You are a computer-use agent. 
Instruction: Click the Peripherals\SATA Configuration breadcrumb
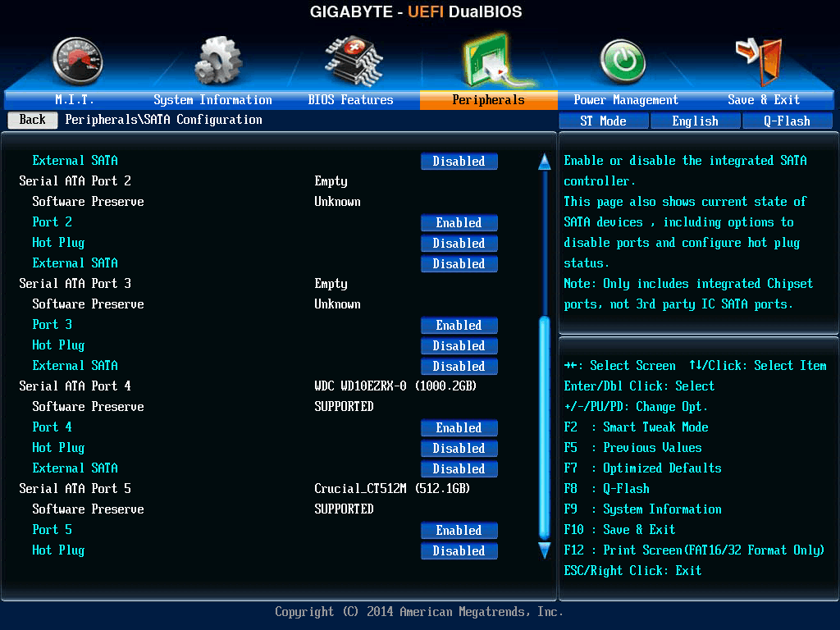[164, 120]
